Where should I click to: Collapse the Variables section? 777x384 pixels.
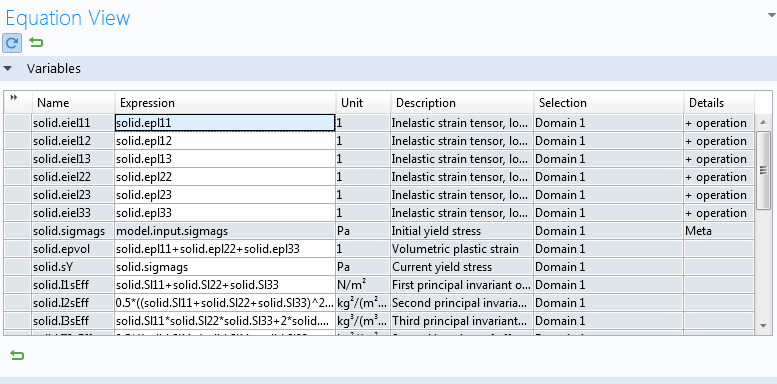coord(7,68)
